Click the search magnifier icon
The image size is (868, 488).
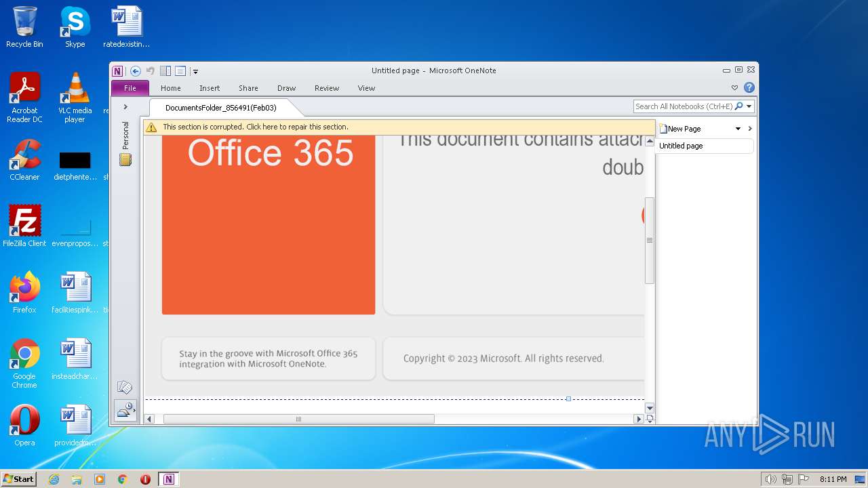(x=739, y=106)
